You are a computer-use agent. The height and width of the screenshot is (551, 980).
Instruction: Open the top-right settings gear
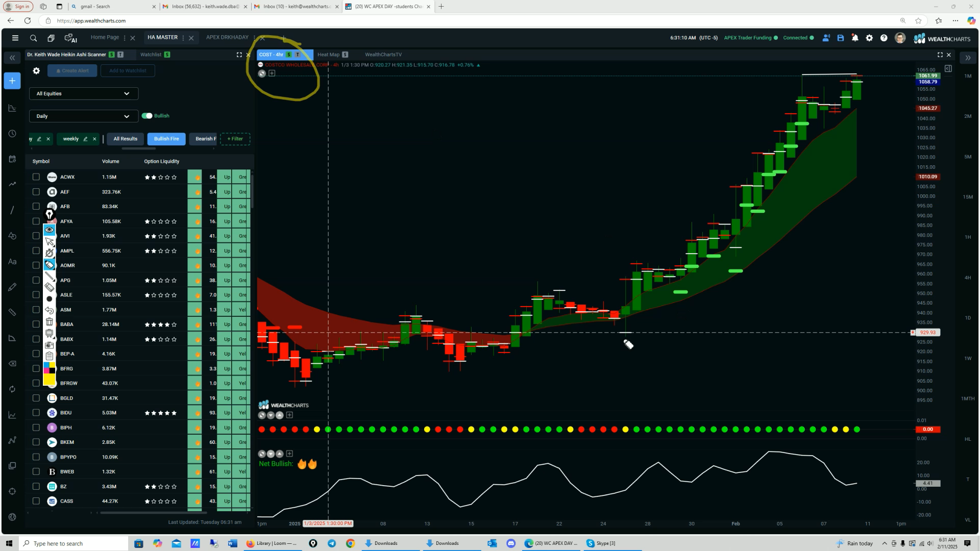coord(869,38)
